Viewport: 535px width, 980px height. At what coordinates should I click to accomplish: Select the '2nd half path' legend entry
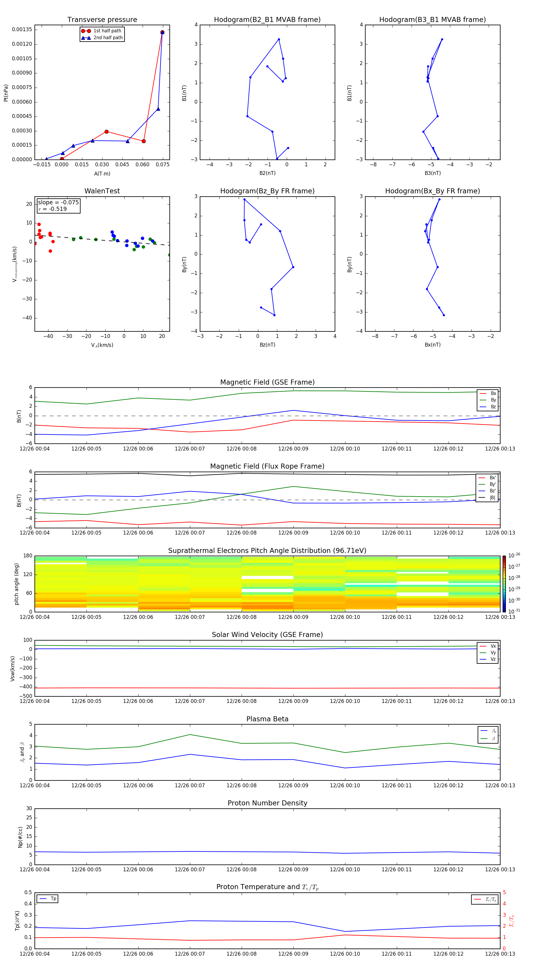(x=102, y=38)
